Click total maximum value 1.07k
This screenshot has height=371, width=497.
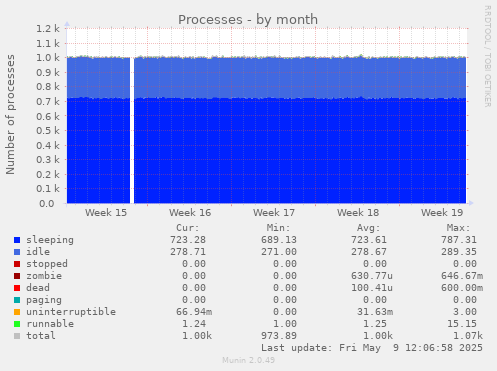(x=468, y=336)
